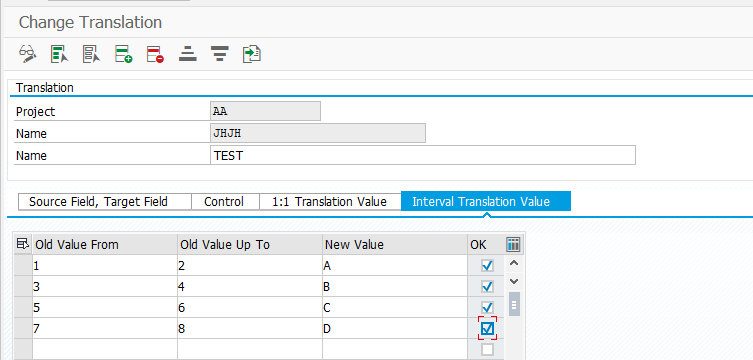Viewport: 753px width, 360px height.
Task: Open the 1:1 Translation Value tab
Action: coord(330,202)
